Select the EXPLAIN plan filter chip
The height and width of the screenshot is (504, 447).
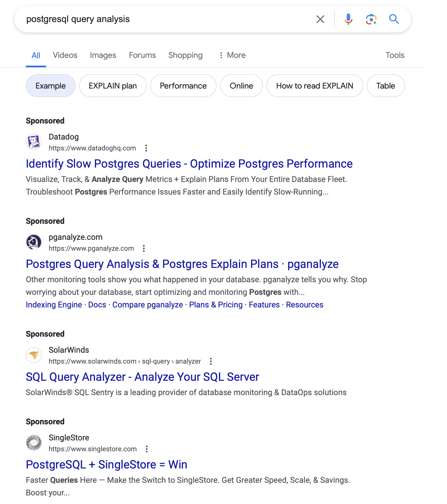tap(113, 86)
